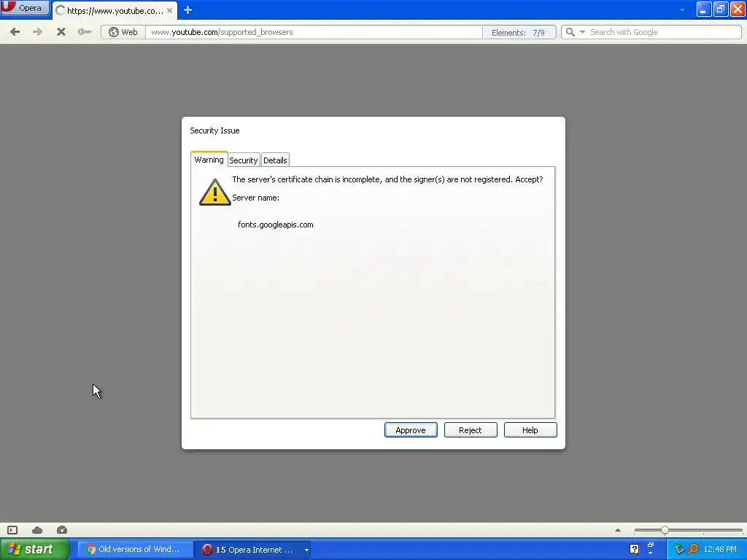Viewport: 747px width, 560px height.
Task: Click the restore-window tray icon
Action: click(x=651, y=545)
